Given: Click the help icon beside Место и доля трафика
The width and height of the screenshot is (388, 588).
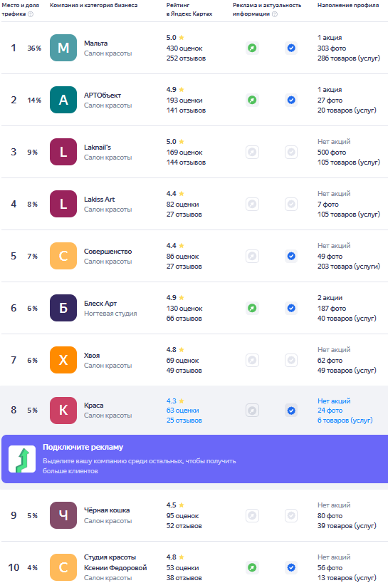Looking at the screenshot, I should point(31,14).
